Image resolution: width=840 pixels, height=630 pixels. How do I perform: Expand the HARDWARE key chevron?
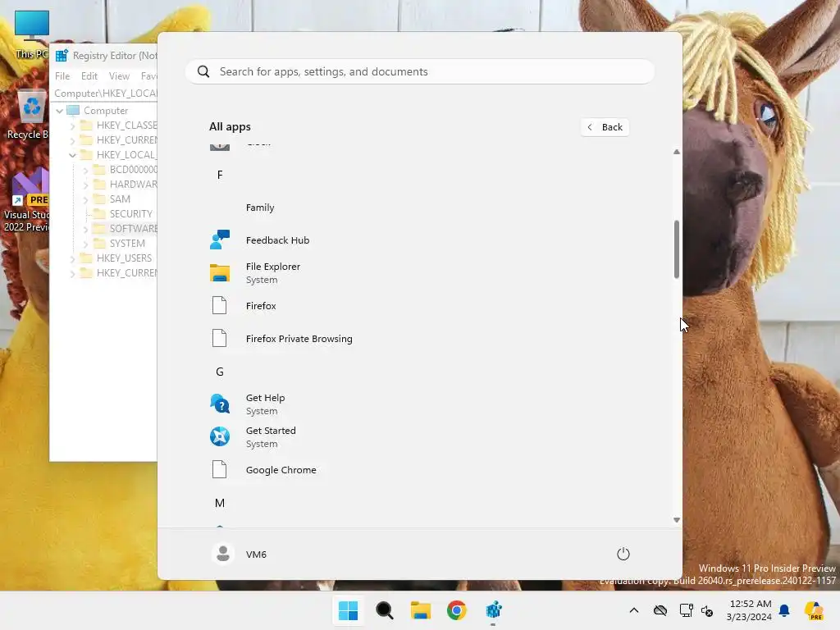click(x=85, y=185)
